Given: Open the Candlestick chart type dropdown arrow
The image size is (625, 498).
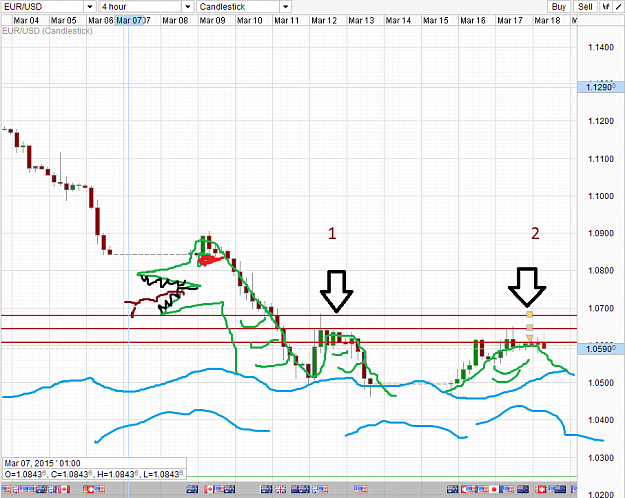Looking at the screenshot, I should point(285,7).
